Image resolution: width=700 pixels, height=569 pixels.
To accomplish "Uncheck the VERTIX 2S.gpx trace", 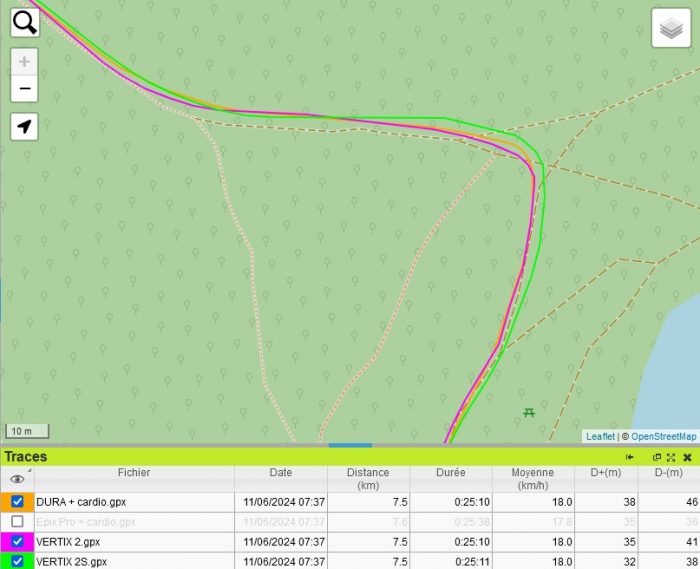I will point(17,561).
